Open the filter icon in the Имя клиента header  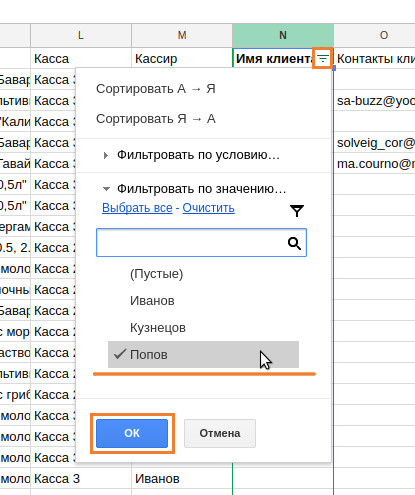pyautogui.click(x=322, y=59)
